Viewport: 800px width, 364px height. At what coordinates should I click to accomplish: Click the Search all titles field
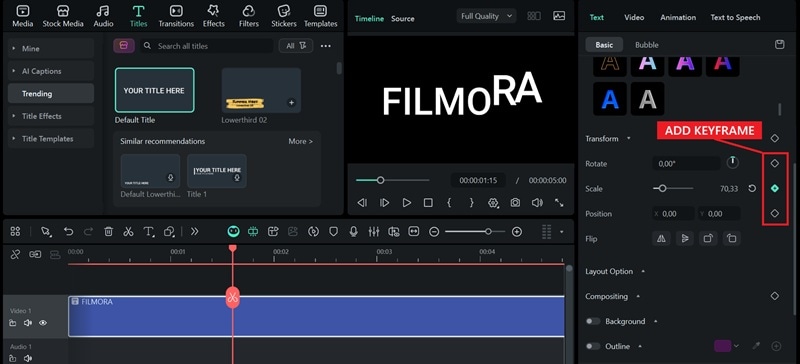click(x=207, y=46)
